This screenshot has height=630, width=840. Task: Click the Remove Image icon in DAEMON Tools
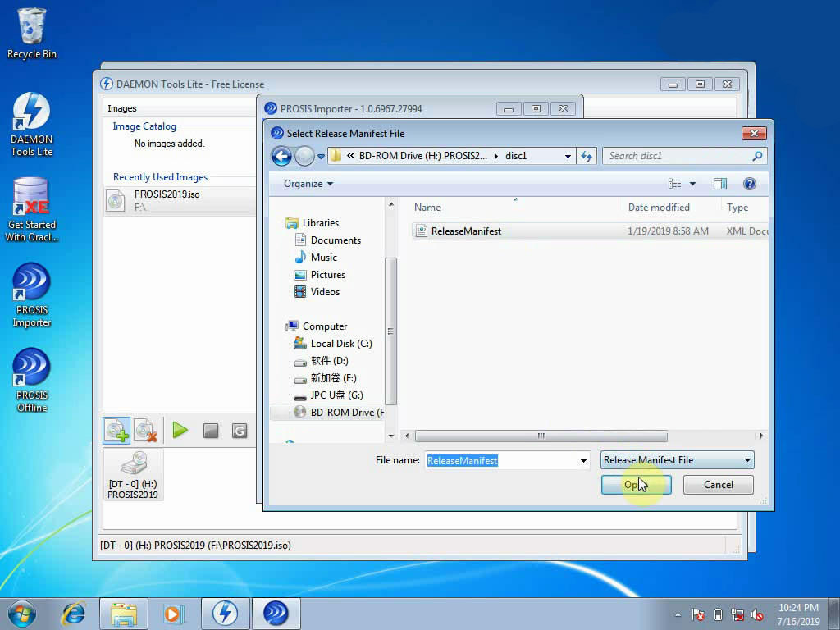click(146, 431)
